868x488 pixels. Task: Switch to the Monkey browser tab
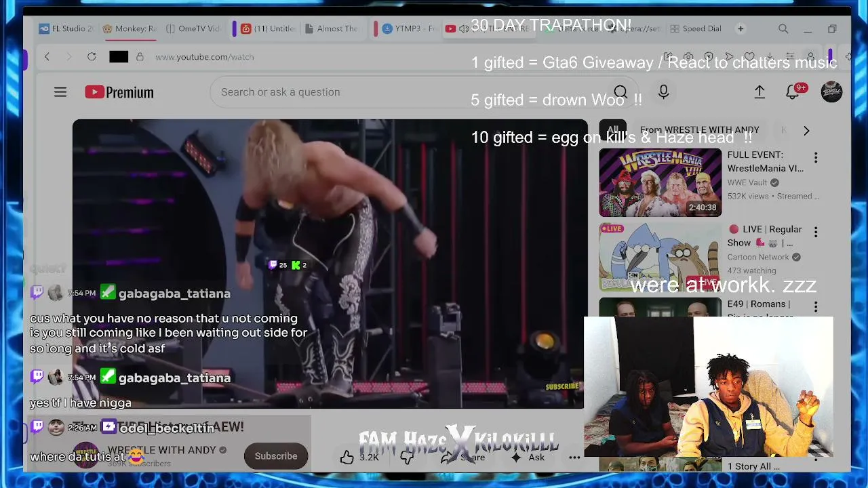[130, 28]
